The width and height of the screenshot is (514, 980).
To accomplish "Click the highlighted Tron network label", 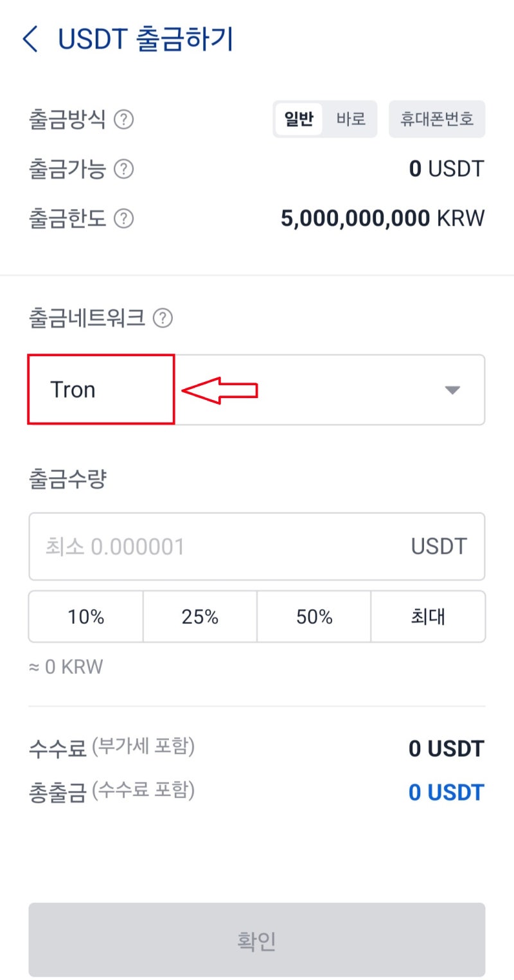I will (x=73, y=389).
